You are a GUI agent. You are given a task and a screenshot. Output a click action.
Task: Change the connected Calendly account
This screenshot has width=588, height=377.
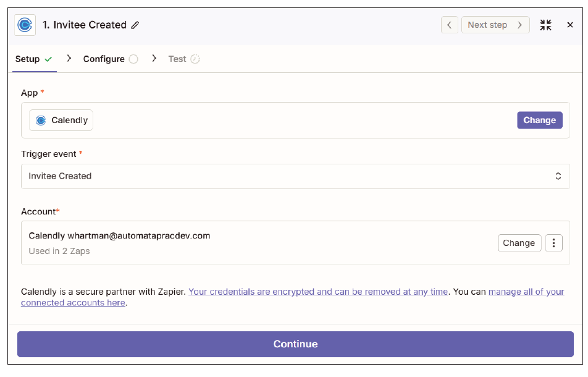pyautogui.click(x=519, y=243)
